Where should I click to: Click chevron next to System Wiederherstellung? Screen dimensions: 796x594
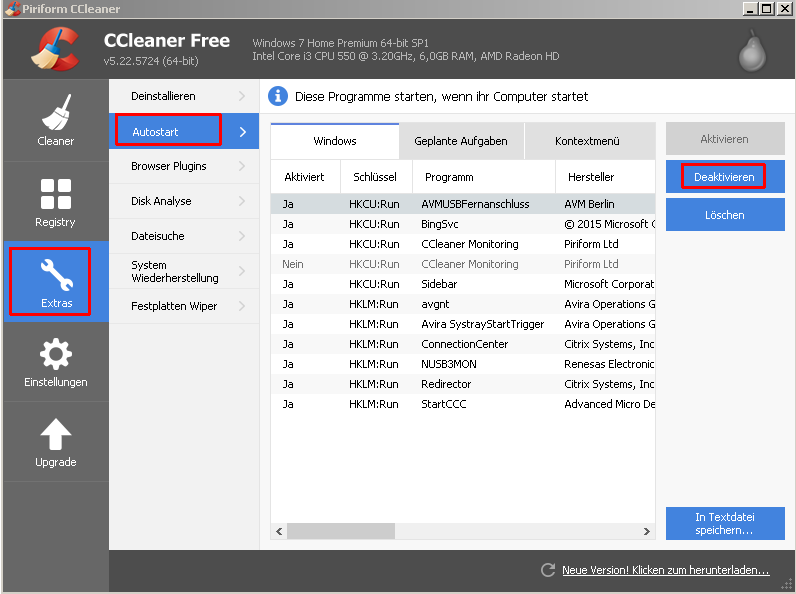242,271
